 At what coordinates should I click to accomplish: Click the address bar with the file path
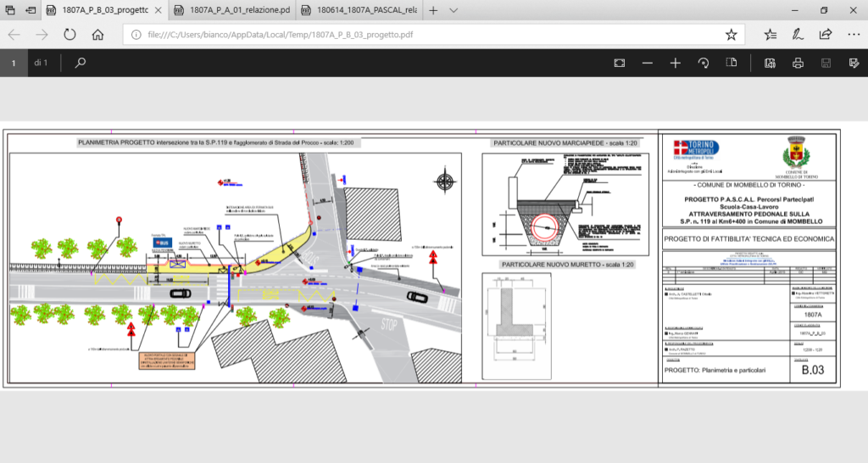(424, 35)
